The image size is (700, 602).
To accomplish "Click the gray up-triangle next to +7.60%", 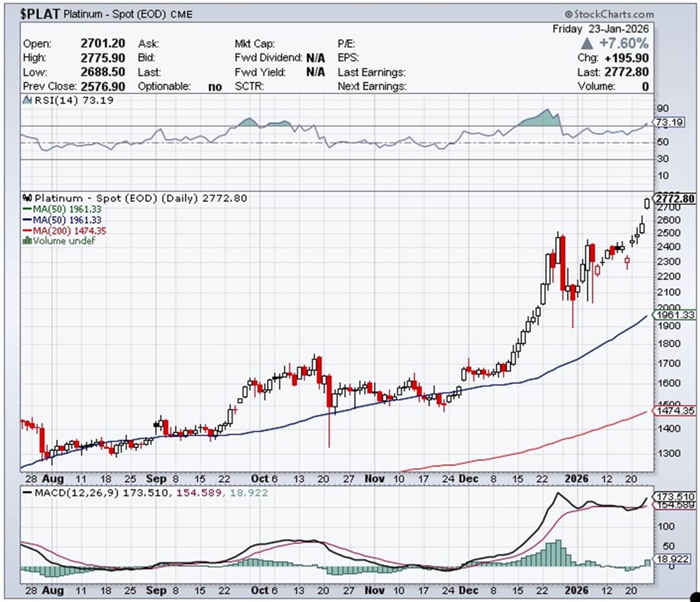I will point(587,43).
